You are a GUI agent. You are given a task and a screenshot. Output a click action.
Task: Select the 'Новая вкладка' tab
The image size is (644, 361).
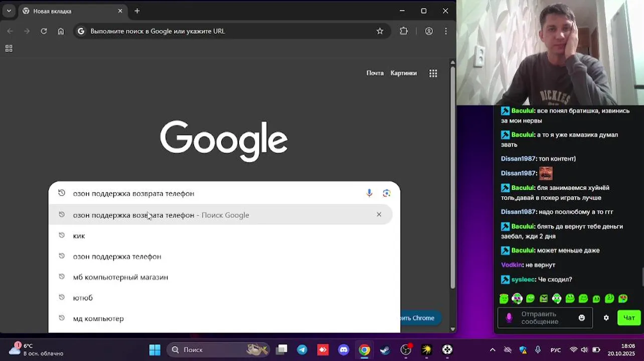coord(73,11)
